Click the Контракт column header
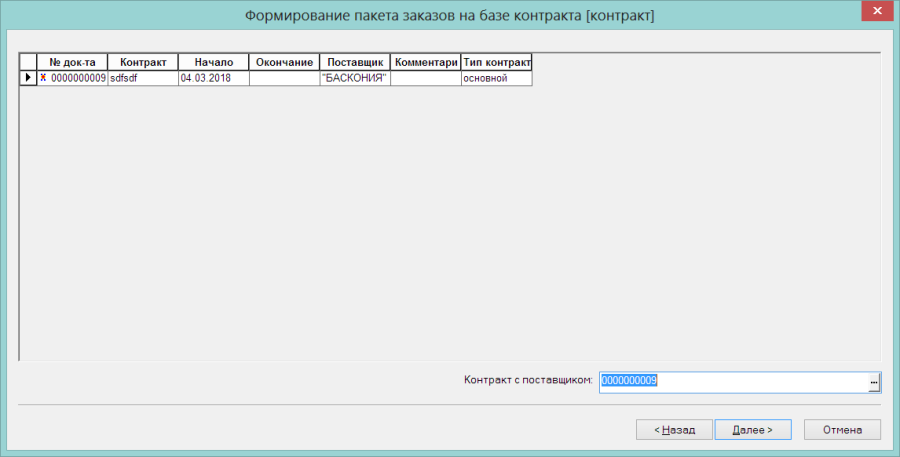Image resolution: width=900 pixels, height=457 pixels. [143, 62]
